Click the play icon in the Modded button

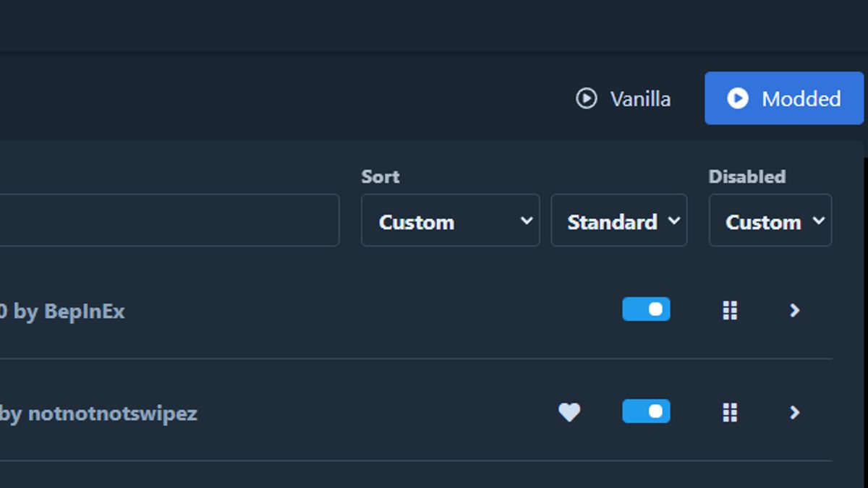(737, 98)
